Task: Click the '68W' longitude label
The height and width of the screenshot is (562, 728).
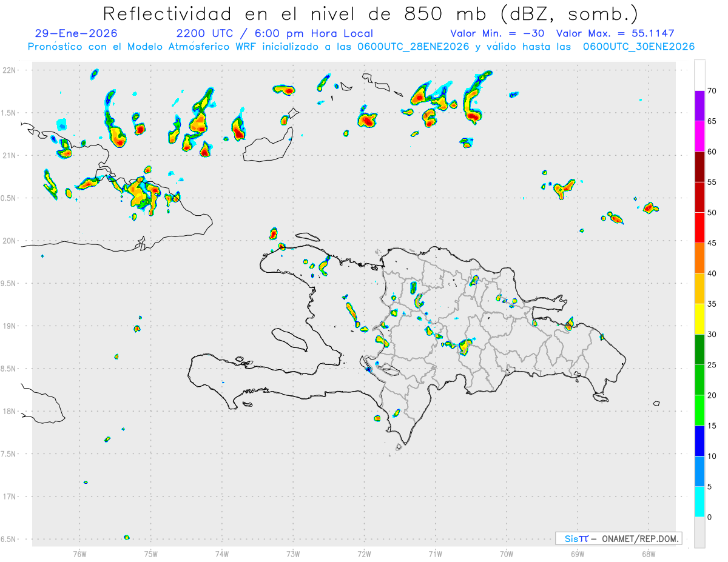Action: coord(648,554)
